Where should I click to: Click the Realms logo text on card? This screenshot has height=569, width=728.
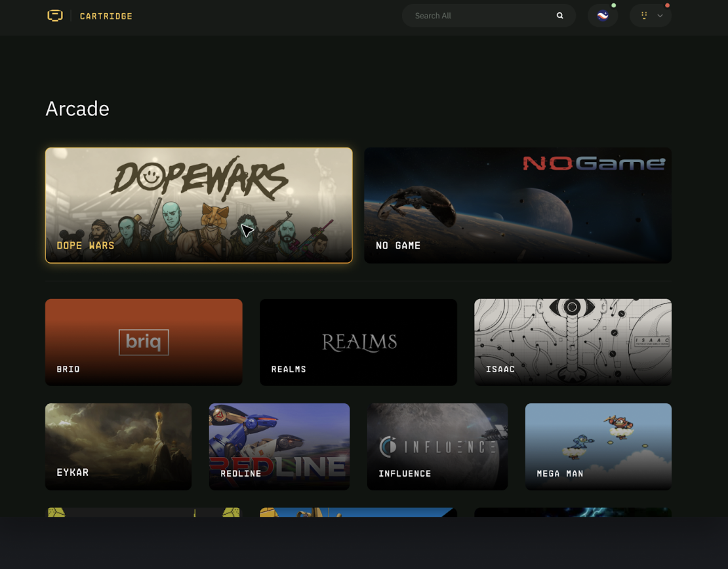[359, 342]
